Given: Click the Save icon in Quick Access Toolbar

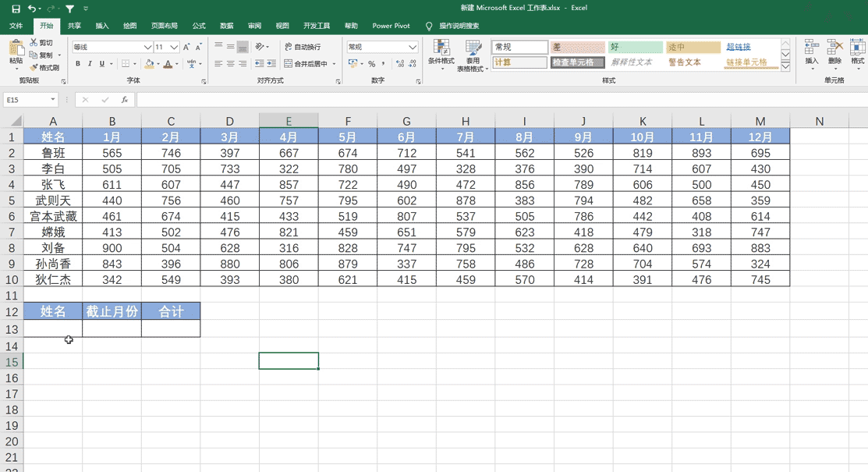Looking at the screenshot, I should click(17, 8).
